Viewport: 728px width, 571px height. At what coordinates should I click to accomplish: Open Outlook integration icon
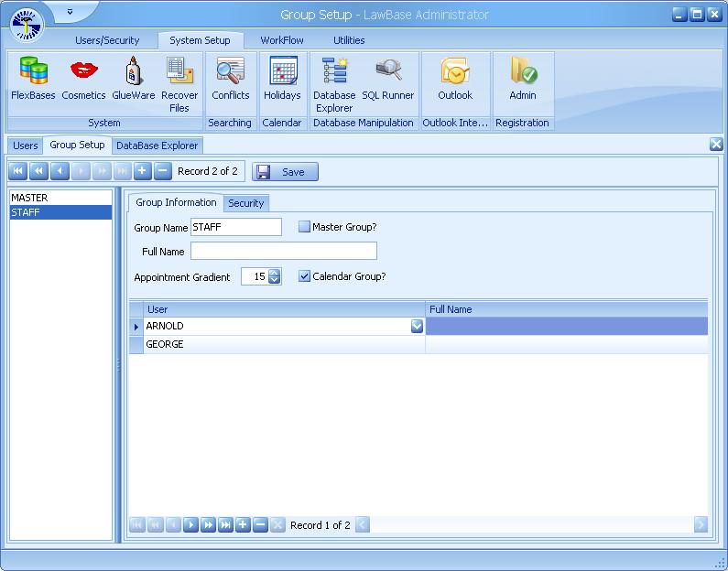click(455, 78)
